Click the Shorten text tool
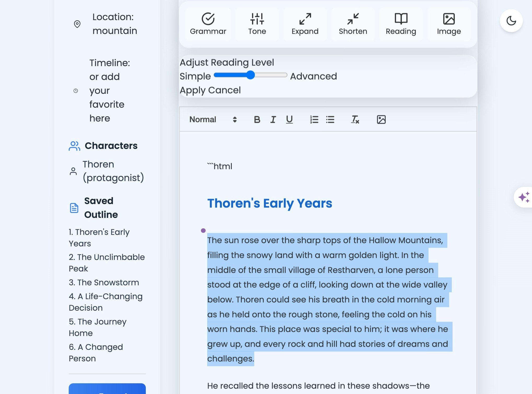 [x=353, y=24]
